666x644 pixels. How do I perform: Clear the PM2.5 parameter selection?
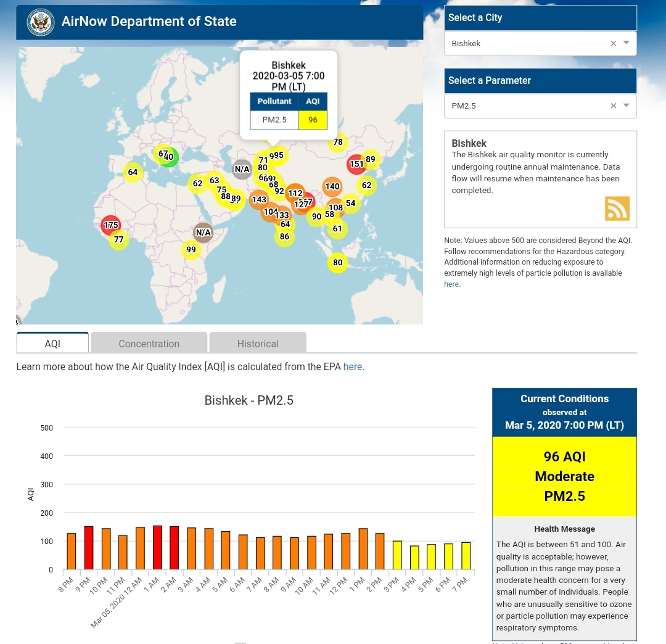pos(613,106)
